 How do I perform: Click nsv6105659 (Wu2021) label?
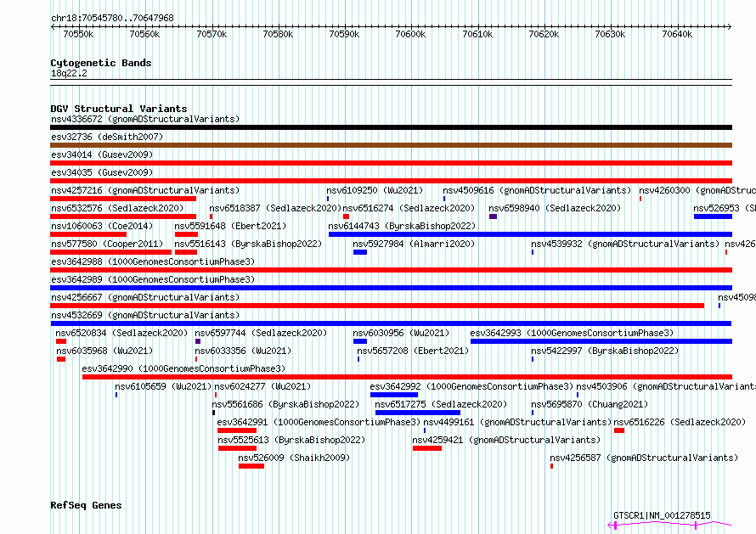(x=163, y=386)
